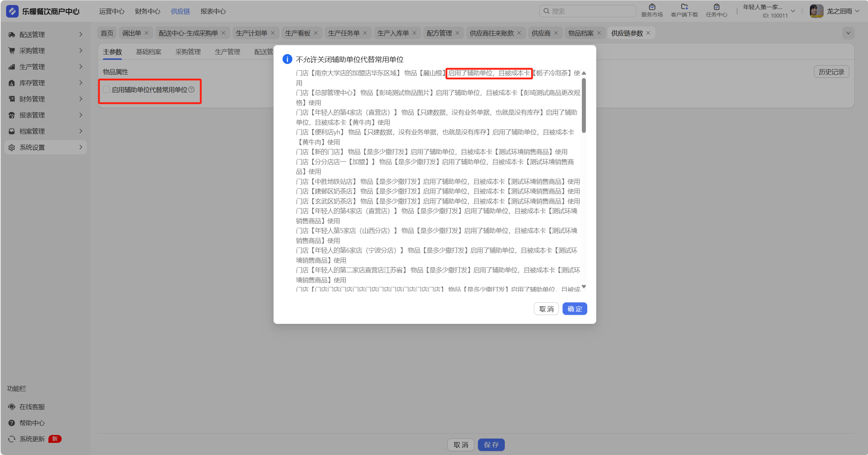Open the store selector dropdown 年轻人第一家
Screen dimensions: 868x455
[793, 11]
